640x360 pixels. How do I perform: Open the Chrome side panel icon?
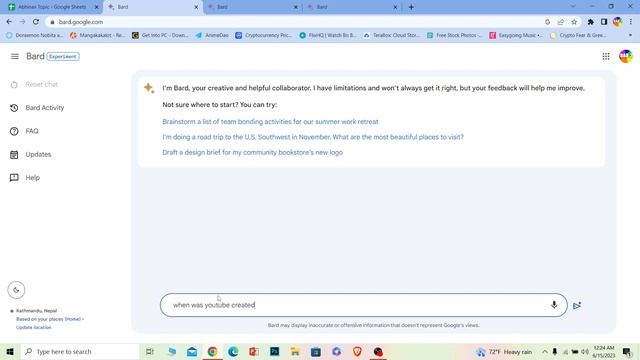click(604, 22)
